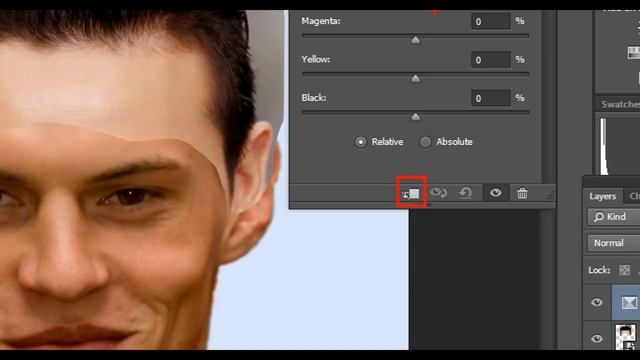Click the Magenta slider handle
Viewport: 640px width, 360px height.
coord(416,40)
